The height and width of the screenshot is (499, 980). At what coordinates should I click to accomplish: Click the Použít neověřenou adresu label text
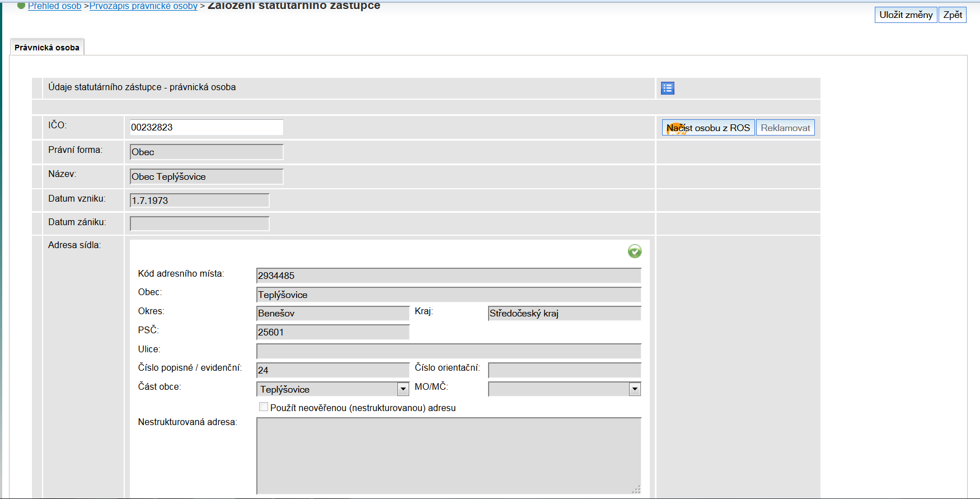tap(363, 408)
